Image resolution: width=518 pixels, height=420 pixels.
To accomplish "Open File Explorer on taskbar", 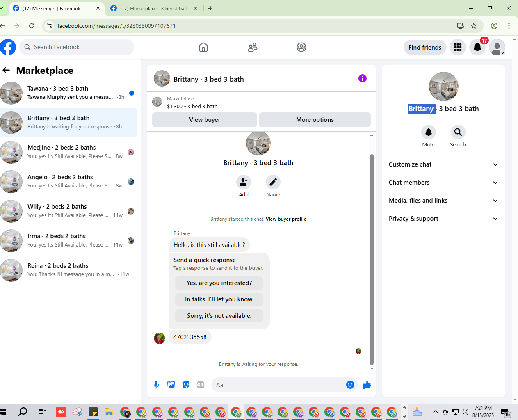I will [109, 412].
